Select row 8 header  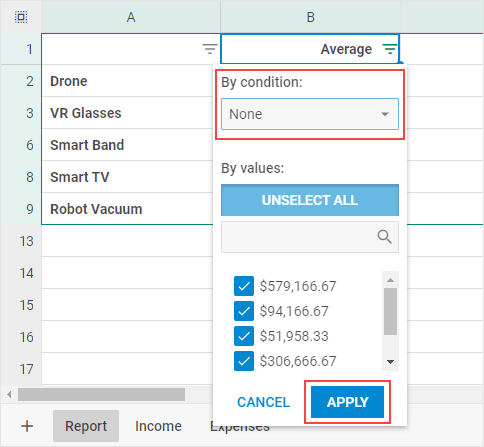click(x=21, y=177)
